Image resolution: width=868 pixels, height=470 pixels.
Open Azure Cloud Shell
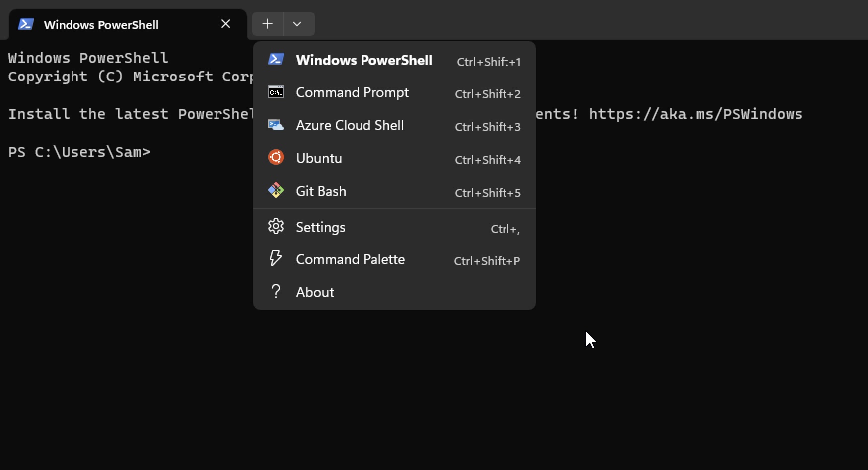coord(350,125)
